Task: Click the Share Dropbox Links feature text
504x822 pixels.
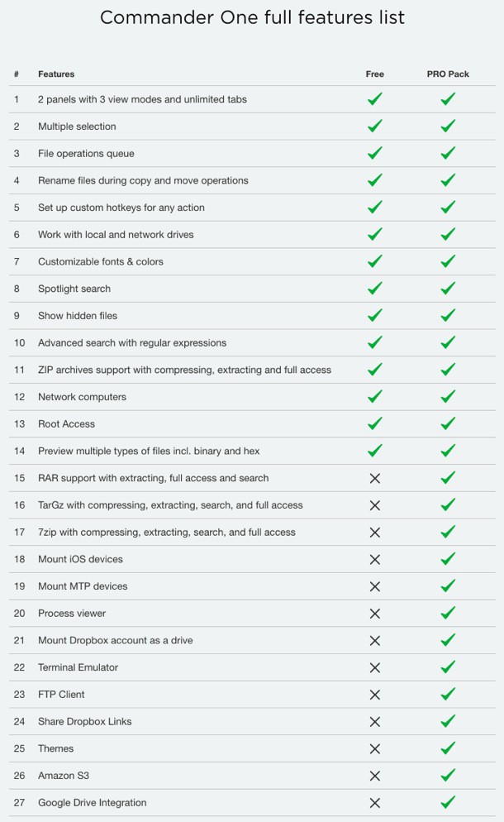Action: click(84, 721)
